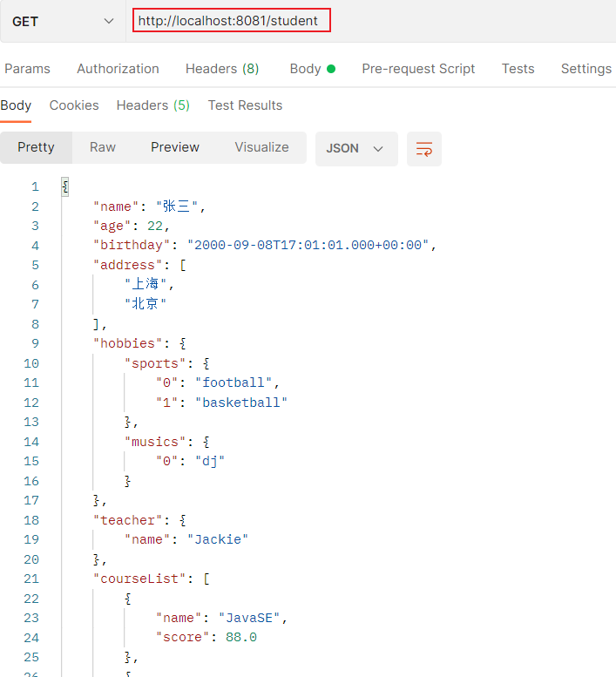Image resolution: width=616 pixels, height=677 pixels.
Task: Open the GET method dropdown
Action: tap(63, 21)
